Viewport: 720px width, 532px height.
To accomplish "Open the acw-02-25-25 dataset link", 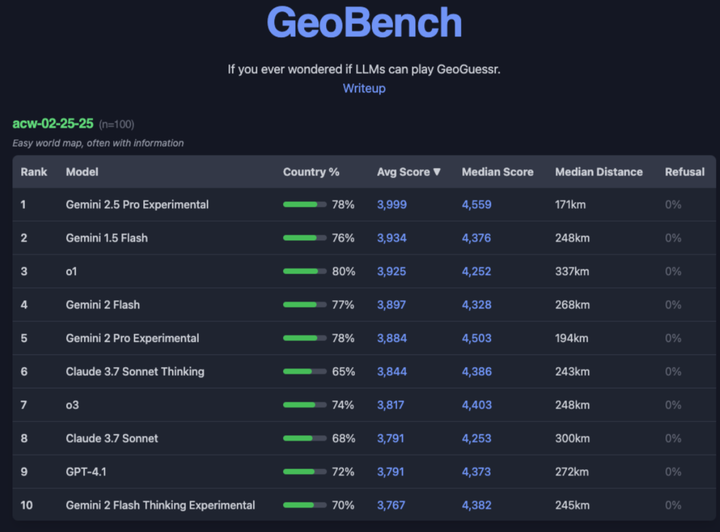I will [x=53, y=123].
